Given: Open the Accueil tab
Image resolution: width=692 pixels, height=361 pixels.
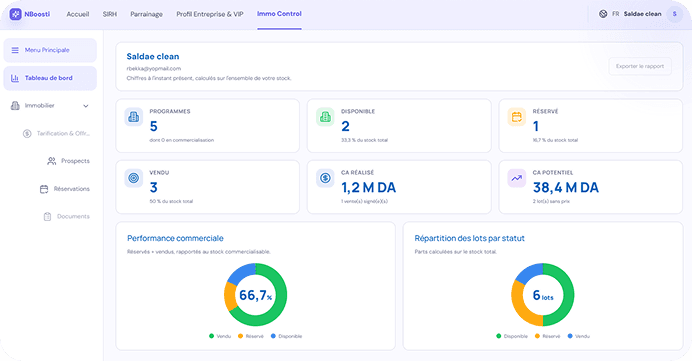Looking at the screenshot, I should coord(78,14).
